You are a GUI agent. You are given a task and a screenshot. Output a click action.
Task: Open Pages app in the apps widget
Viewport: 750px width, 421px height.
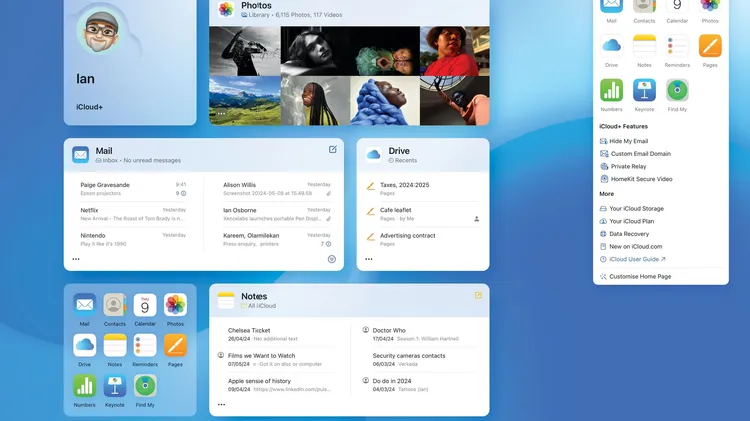point(175,345)
